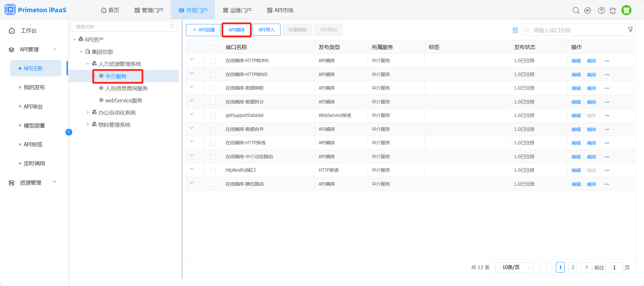Expand the 办公自动化系统 tree node
This screenshot has height=286, width=644.
(x=88, y=113)
